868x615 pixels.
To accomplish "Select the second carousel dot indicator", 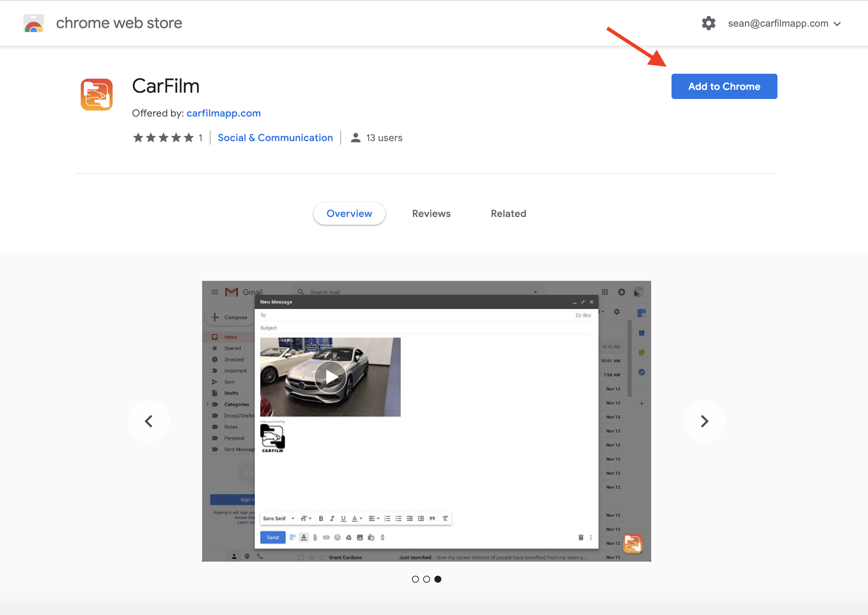I will click(x=427, y=579).
